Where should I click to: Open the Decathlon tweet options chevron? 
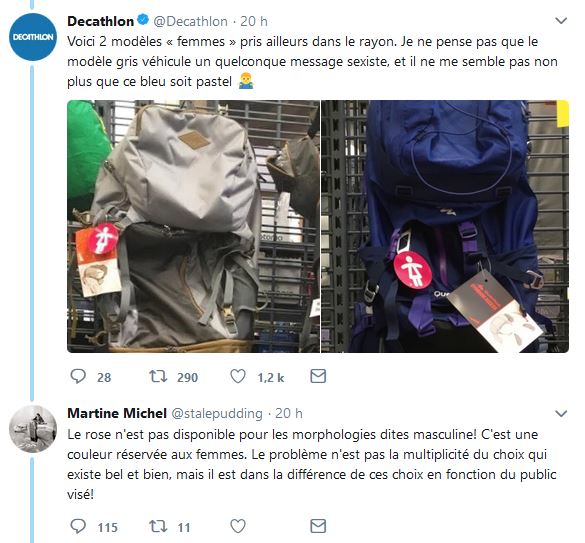561,21
